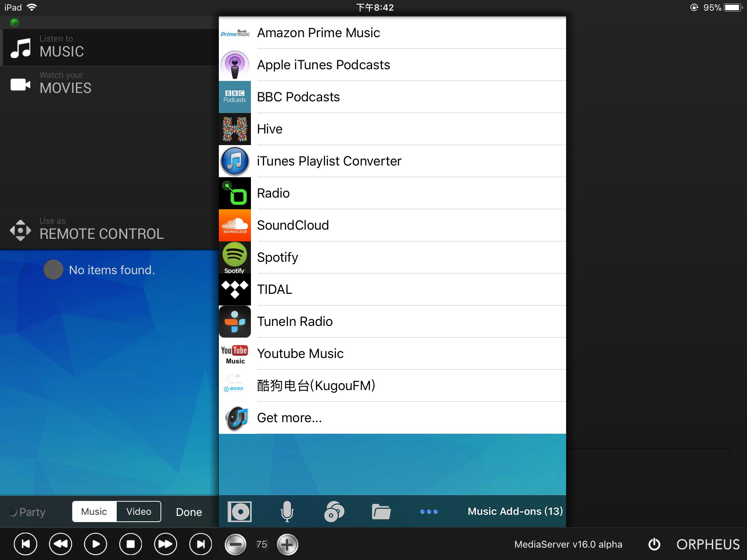Open Watch your MOVIES menu

coord(109,84)
